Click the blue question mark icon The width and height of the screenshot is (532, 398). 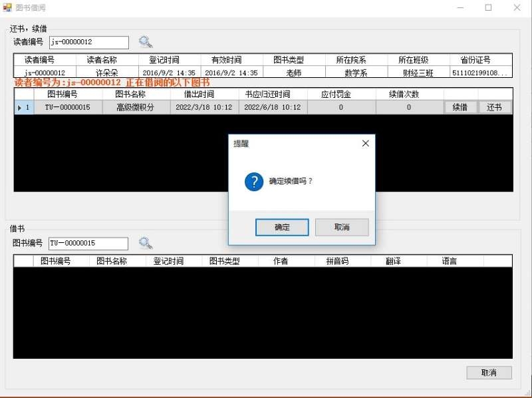254,182
